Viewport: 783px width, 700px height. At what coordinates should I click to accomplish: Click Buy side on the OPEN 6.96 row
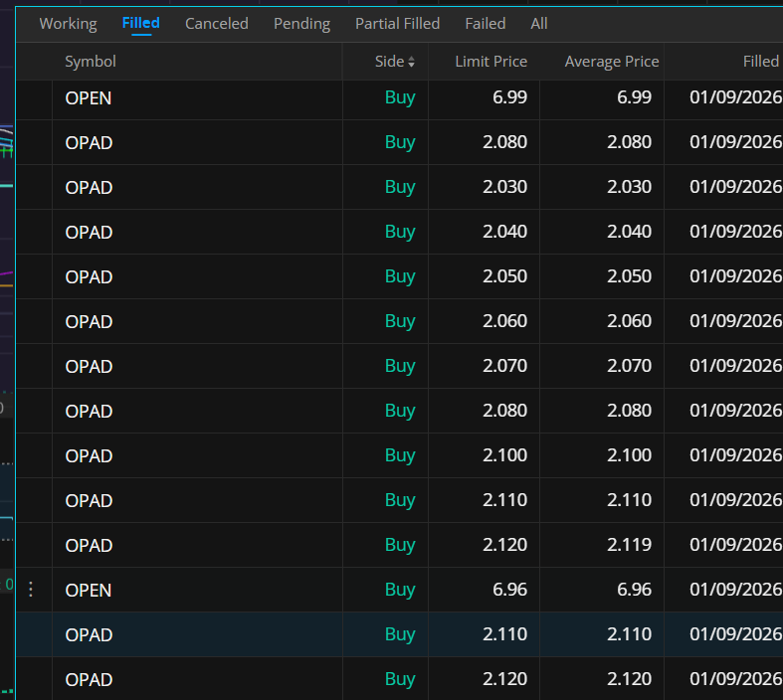pos(400,590)
